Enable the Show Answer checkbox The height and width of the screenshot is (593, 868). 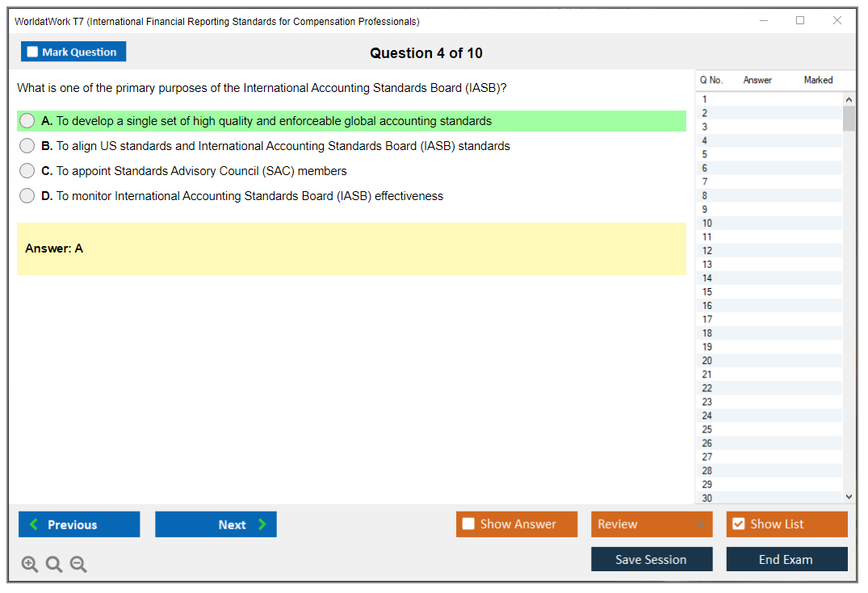point(468,524)
